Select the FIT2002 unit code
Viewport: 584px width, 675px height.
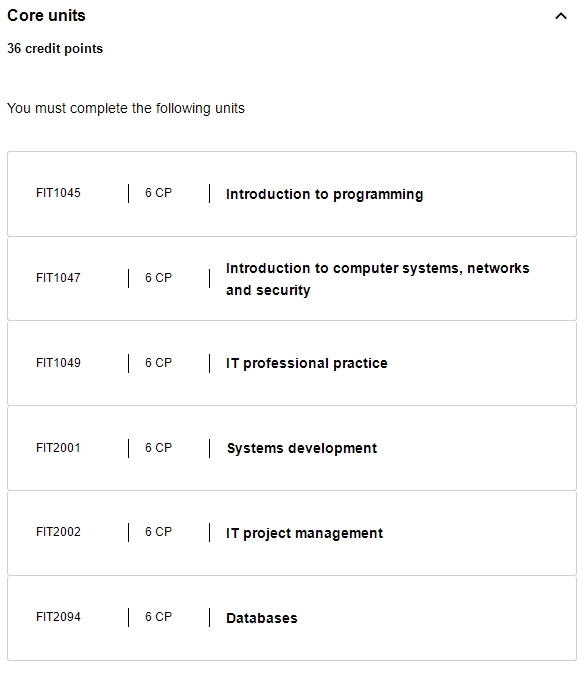[x=58, y=532]
